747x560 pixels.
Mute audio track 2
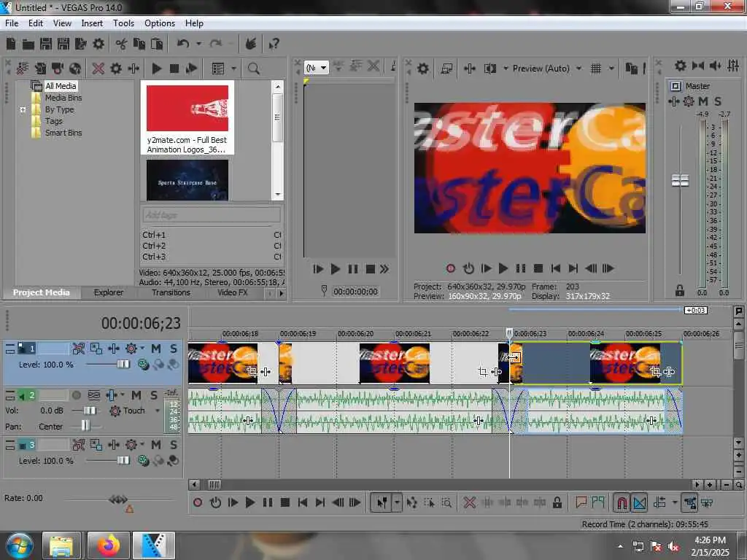pyautogui.click(x=136, y=395)
